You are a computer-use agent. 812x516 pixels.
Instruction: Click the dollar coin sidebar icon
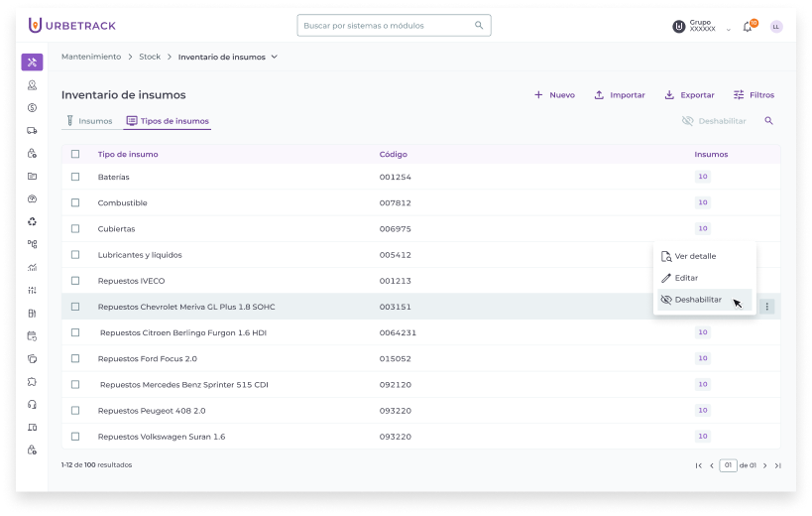coord(32,107)
